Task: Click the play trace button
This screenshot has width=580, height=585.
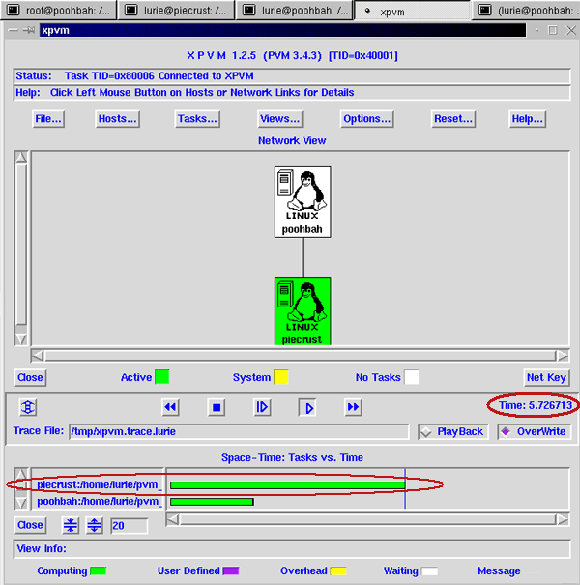Action: 308,407
